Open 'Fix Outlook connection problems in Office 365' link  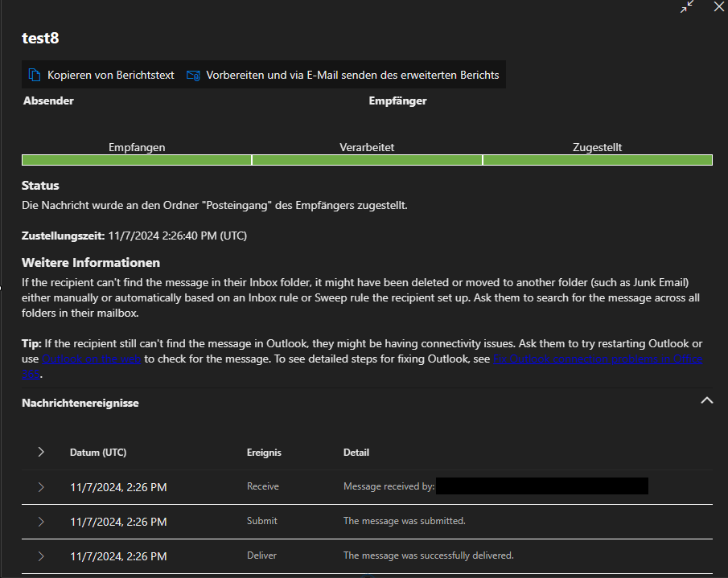pos(598,359)
